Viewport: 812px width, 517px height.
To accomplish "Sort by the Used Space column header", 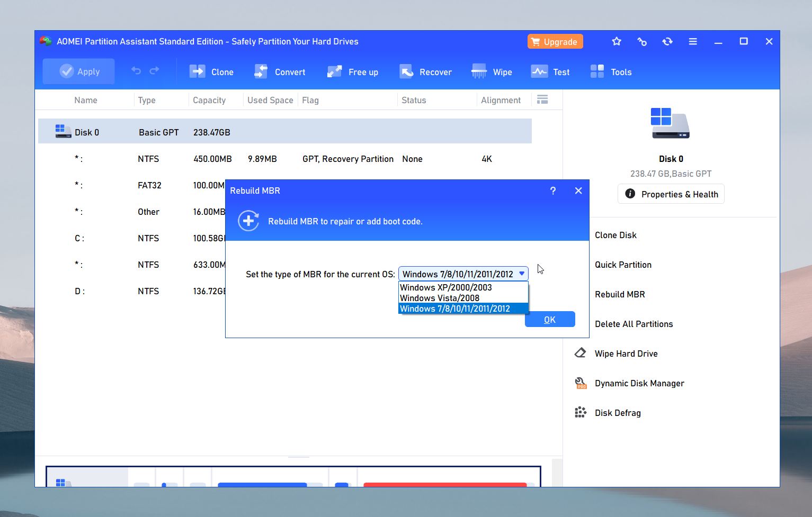I will pyautogui.click(x=270, y=100).
